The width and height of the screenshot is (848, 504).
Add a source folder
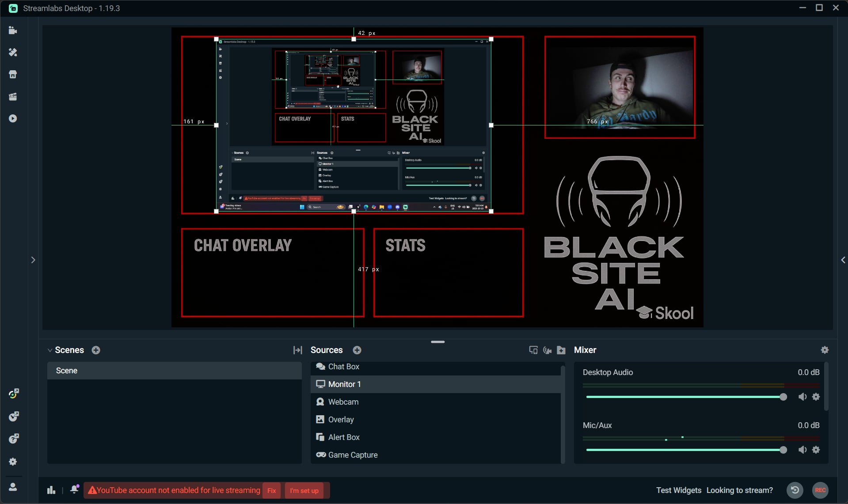point(561,350)
